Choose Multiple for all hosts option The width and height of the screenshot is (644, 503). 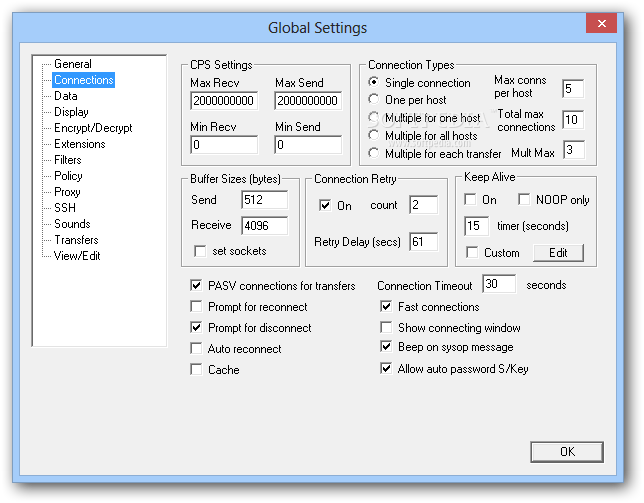tap(373, 136)
